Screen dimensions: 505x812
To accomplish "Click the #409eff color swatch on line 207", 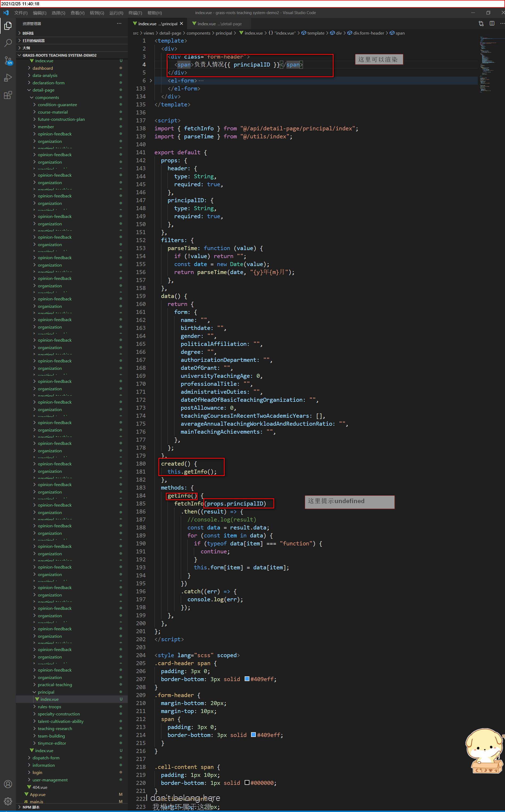I will (247, 679).
